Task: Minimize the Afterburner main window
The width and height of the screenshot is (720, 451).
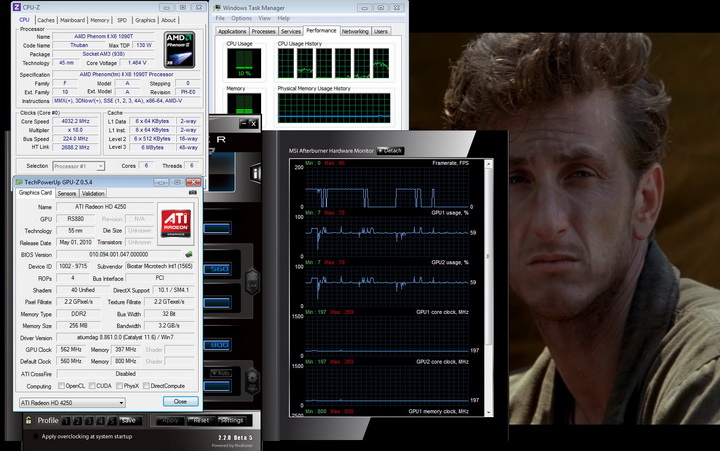Action: (244, 124)
